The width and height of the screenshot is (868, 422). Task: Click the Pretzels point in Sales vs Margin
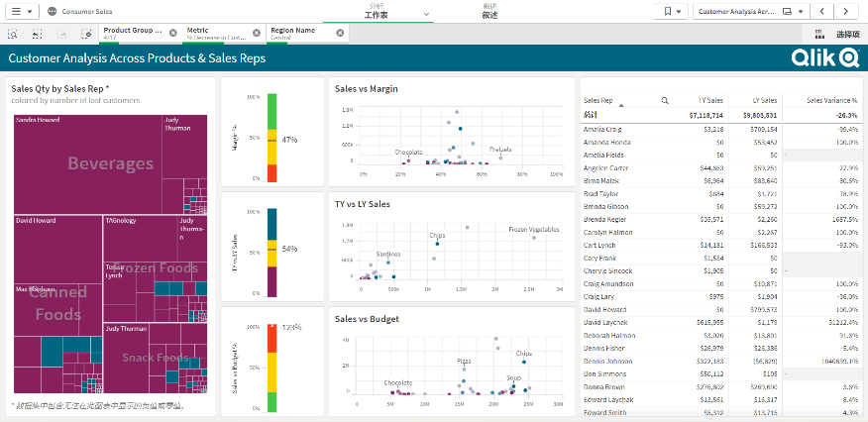pos(499,158)
